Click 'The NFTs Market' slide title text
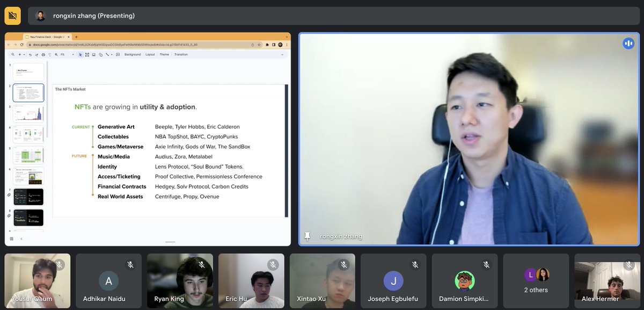This screenshot has height=310, width=644. click(70, 89)
